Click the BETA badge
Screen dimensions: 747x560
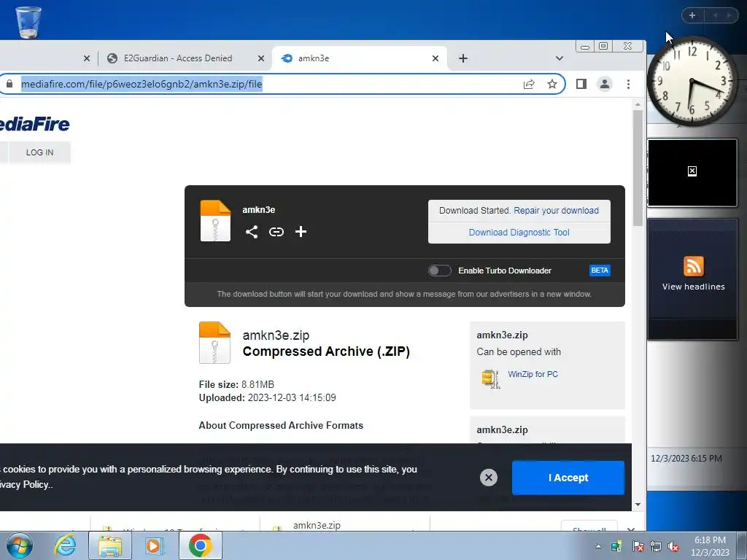click(x=600, y=271)
